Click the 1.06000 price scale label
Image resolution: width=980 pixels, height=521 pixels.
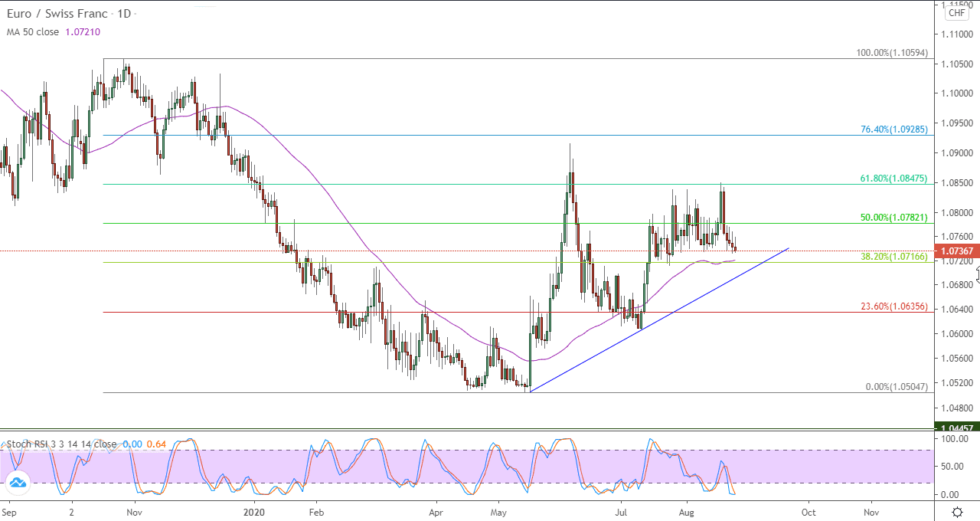click(x=958, y=333)
